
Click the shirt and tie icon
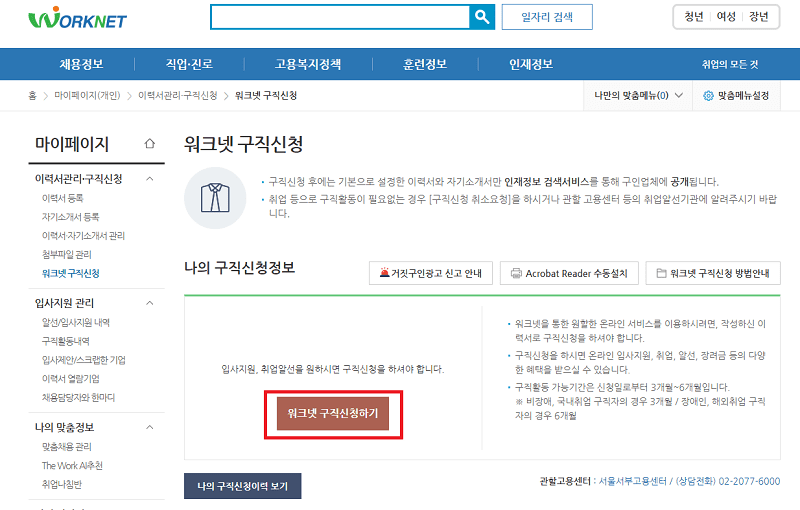[x=215, y=198]
